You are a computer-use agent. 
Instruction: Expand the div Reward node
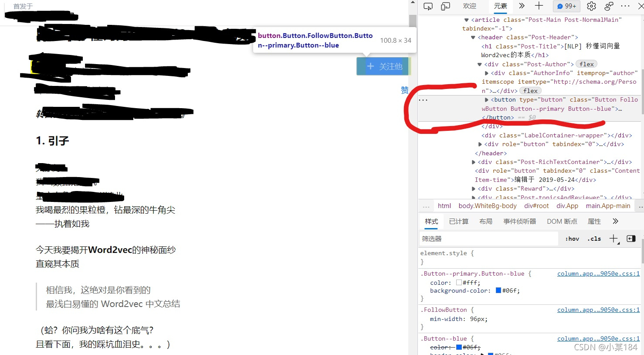tap(474, 189)
